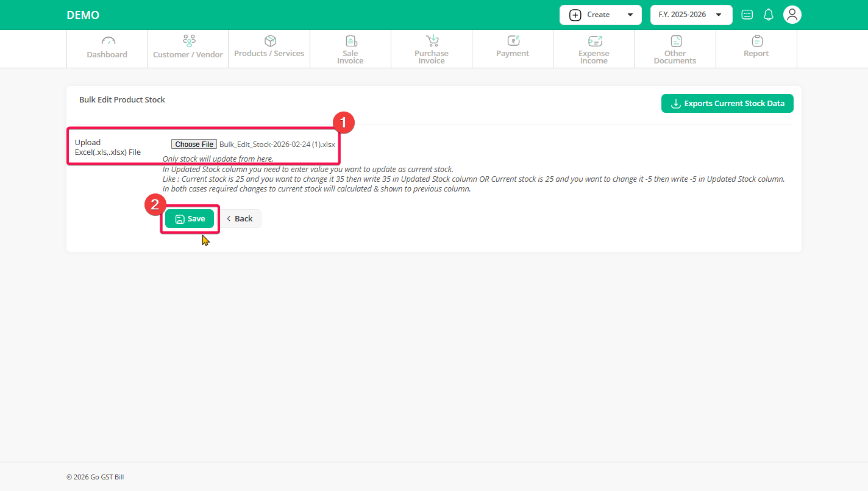Open the Expense Income icon

coord(594,41)
